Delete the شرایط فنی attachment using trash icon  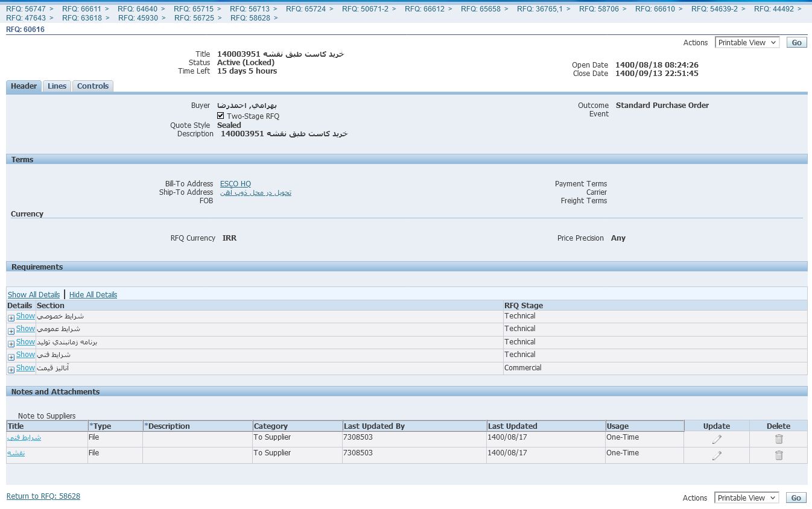[x=779, y=440]
